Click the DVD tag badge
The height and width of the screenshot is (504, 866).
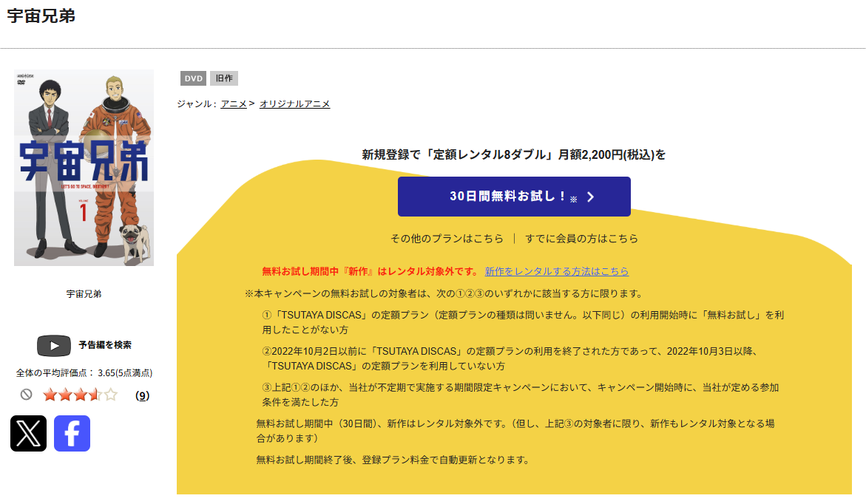pyautogui.click(x=193, y=78)
